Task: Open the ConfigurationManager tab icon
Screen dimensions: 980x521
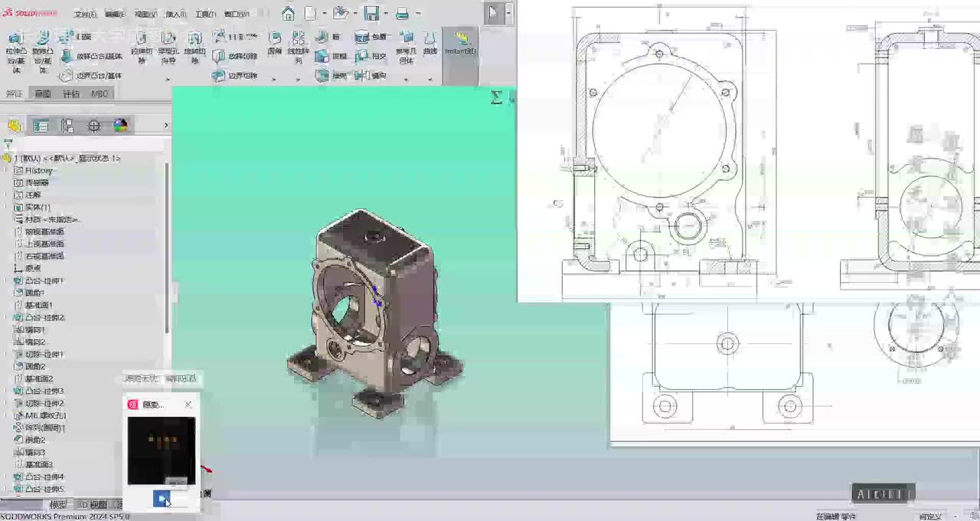Action: tap(67, 126)
